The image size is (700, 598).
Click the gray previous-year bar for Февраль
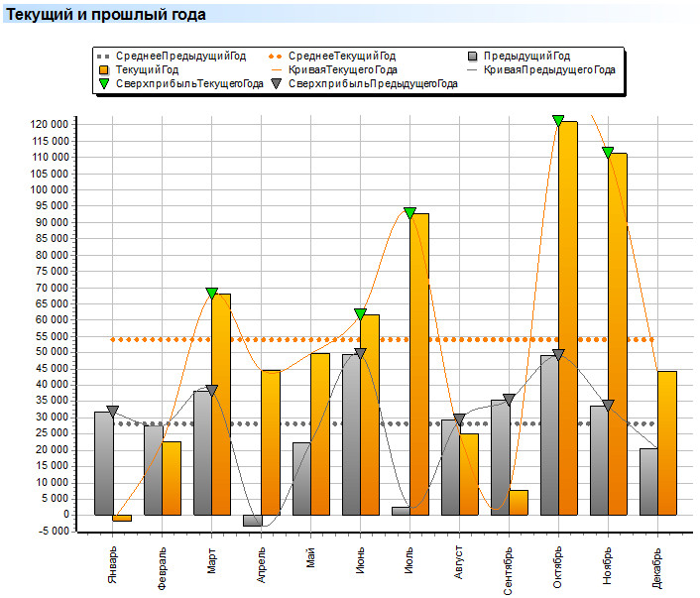pyautogui.click(x=153, y=469)
